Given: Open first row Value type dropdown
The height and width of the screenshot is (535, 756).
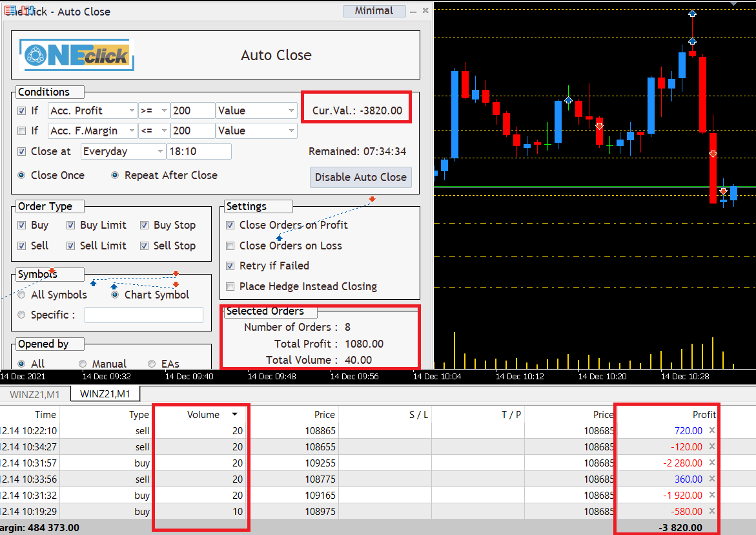Looking at the screenshot, I should (x=256, y=110).
